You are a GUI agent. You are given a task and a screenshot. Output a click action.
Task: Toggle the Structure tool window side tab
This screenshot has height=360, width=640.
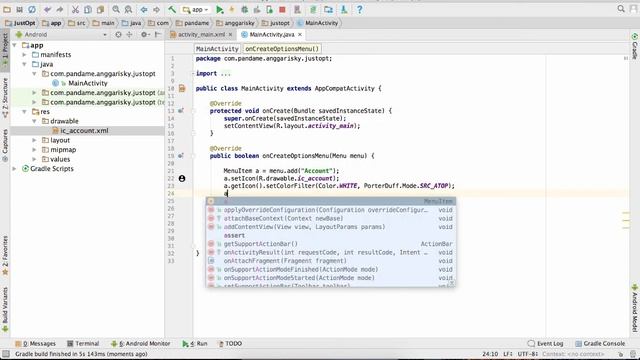point(5,97)
